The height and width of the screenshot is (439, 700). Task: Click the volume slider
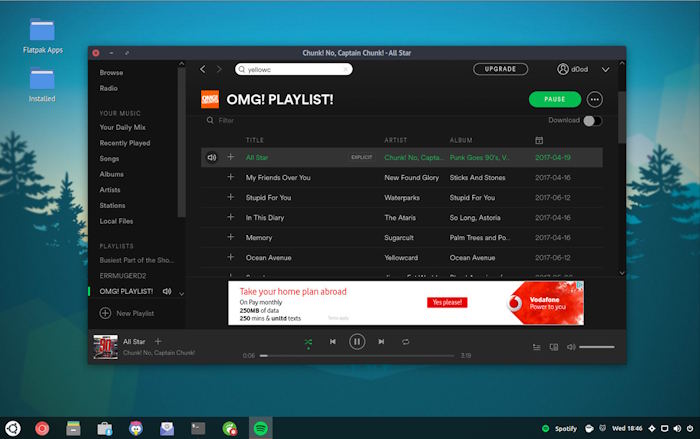(x=596, y=347)
